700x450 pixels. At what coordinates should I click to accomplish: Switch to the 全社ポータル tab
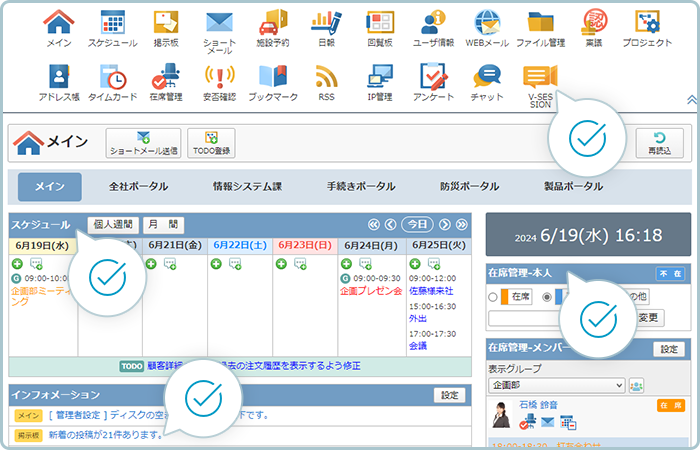coord(138,187)
